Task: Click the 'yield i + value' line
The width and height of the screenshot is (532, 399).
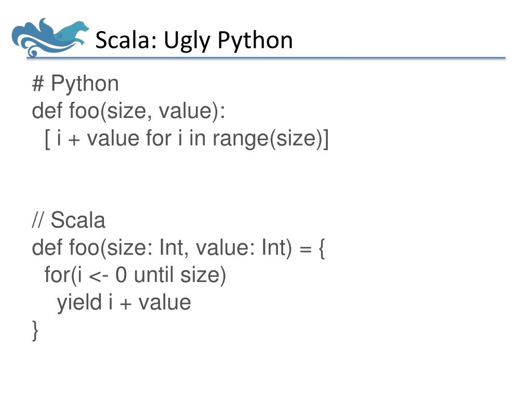Action: 124,303
